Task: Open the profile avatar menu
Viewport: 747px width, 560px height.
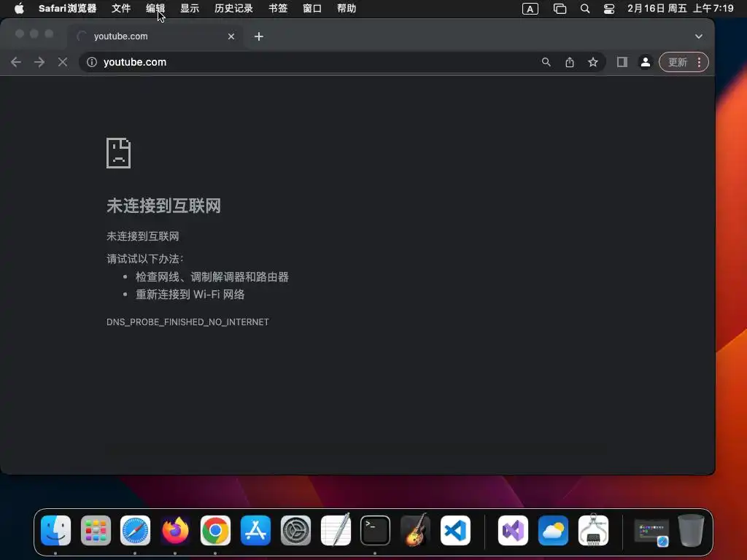Action: coord(645,63)
